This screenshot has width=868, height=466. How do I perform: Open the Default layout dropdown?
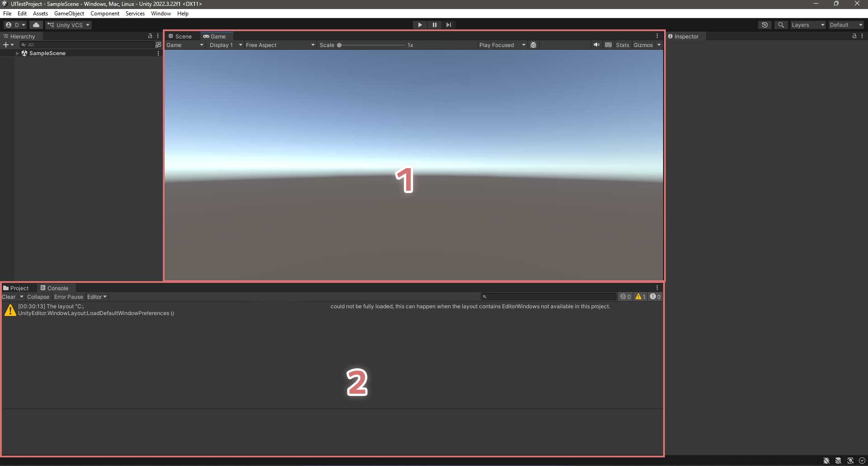[846, 25]
